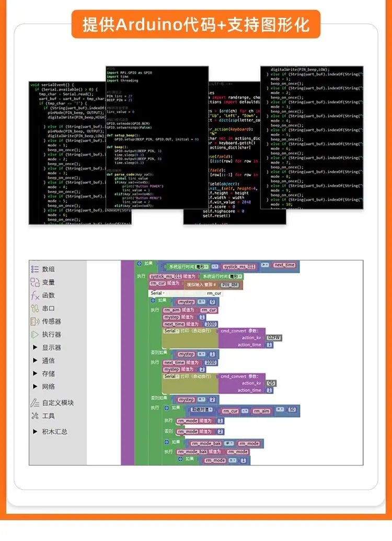Click the 0 value in mystep = 0
392x541 pixels.
pos(212,302)
